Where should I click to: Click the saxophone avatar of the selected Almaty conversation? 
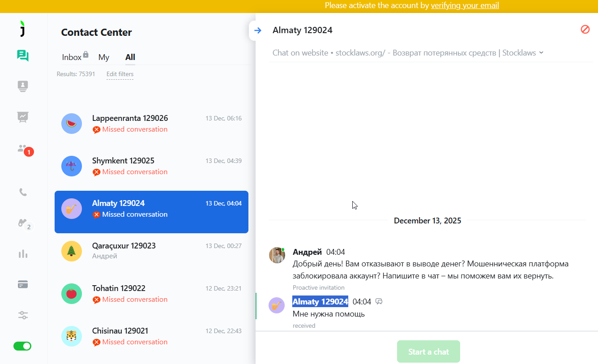point(72,209)
